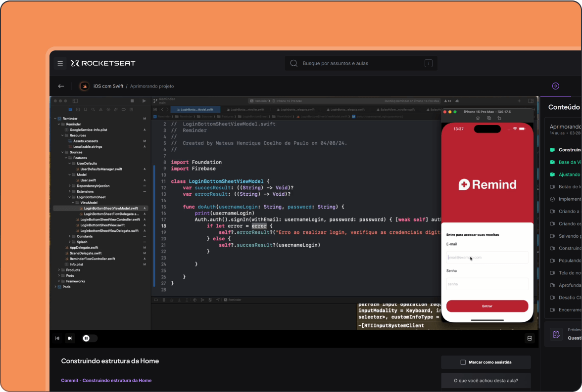
Task: Expand the Products folder in navigator
Action: pyautogui.click(x=59, y=270)
